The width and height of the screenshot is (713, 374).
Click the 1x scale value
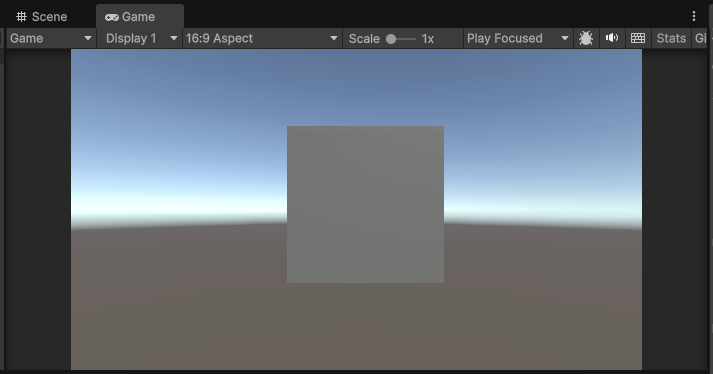pyautogui.click(x=428, y=39)
